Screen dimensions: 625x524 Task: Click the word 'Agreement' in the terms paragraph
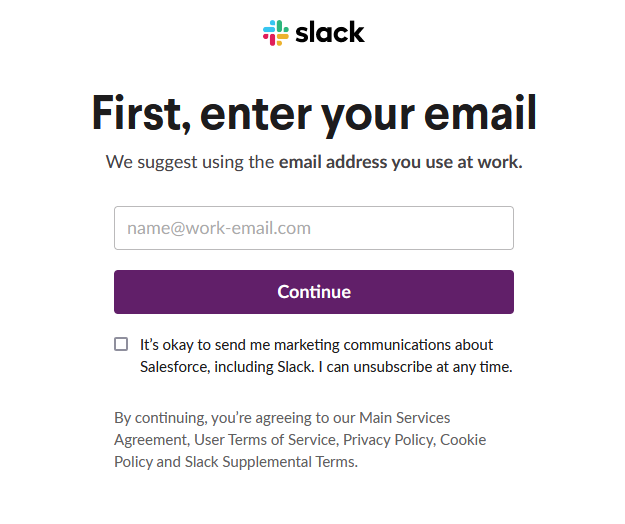tap(152, 440)
